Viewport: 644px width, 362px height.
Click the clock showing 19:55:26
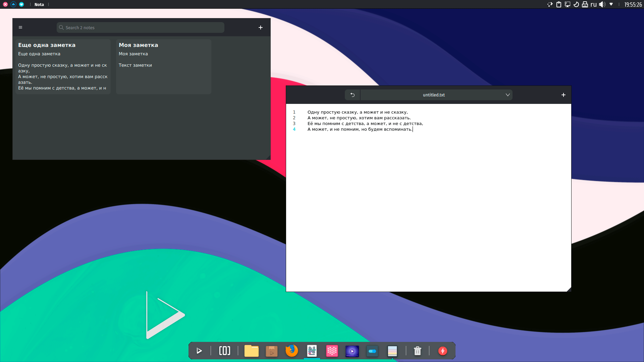[x=633, y=4]
